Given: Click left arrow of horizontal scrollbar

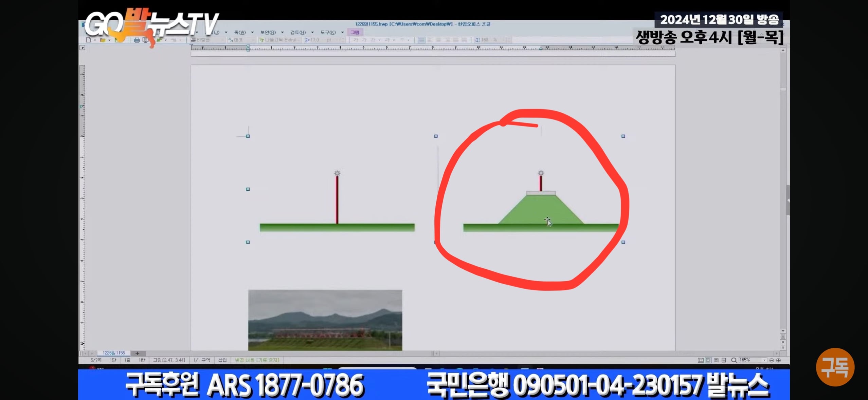Looking at the screenshot, I should coord(436,354).
